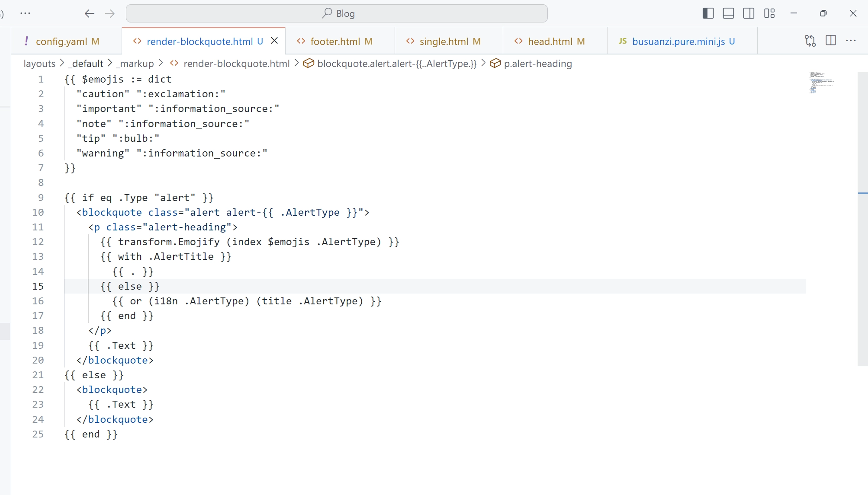Click the cube icon before blockquote.alert breadcrumb

pyautogui.click(x=309, y=64)
